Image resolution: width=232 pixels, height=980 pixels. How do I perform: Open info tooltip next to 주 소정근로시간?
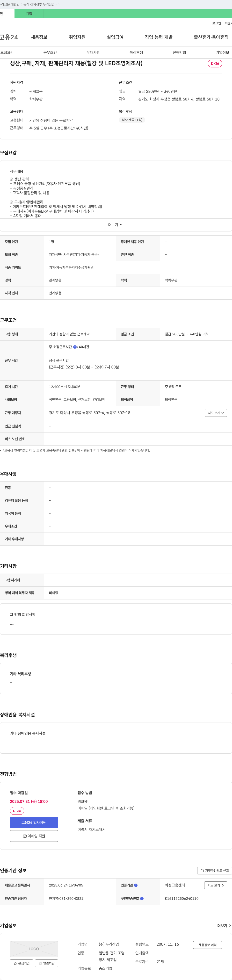75,347
